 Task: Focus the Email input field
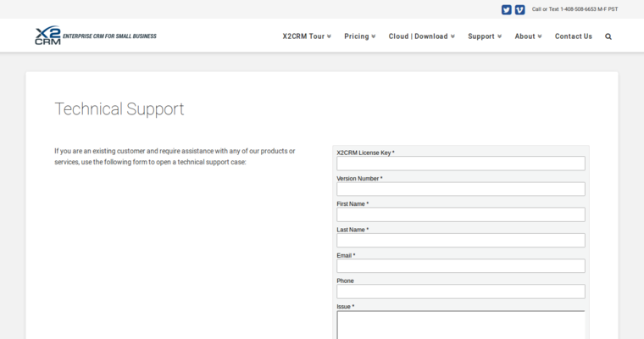(460, 265)
